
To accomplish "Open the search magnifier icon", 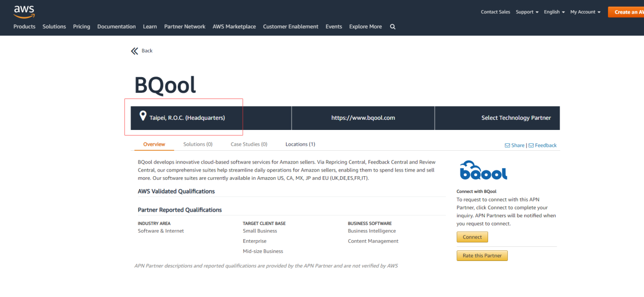I will pyautogui.click(x=393, y=27).
